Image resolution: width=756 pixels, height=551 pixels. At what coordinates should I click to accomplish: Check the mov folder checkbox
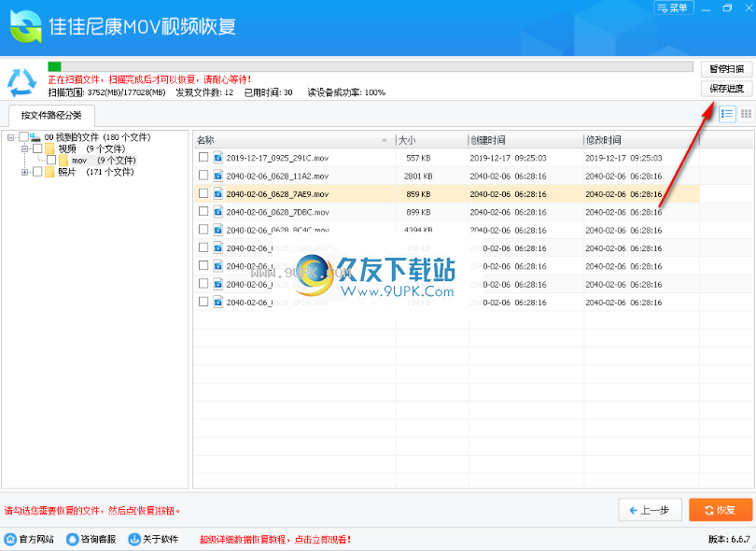click(x=51, y=160)
